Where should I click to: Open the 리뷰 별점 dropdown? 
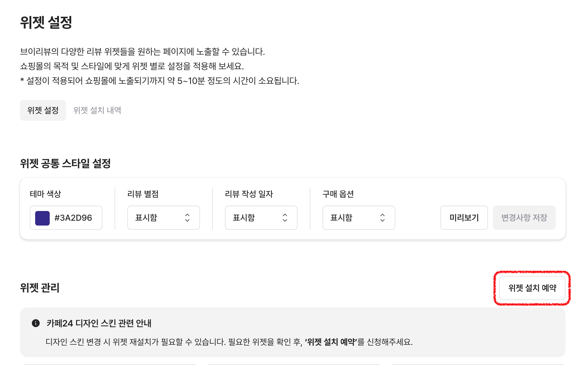point(163,218)
